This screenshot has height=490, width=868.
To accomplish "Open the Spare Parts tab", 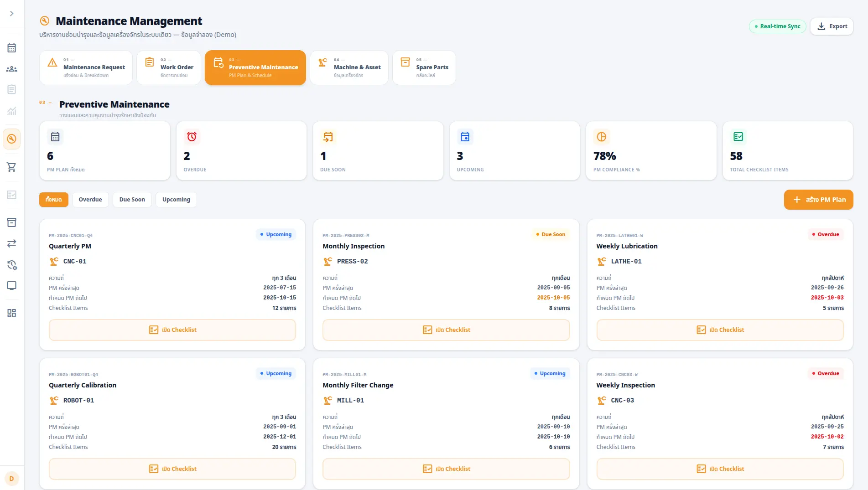I will (x=424, y=67).
